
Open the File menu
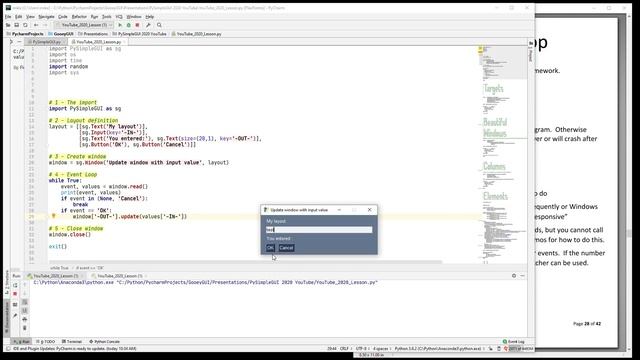(x=8, y=17)
